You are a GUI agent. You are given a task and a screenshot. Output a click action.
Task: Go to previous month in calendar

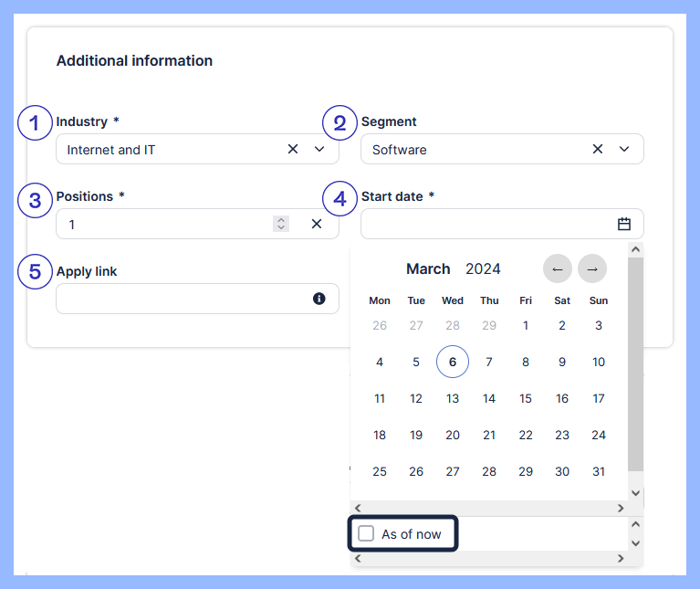click(557, 268)
